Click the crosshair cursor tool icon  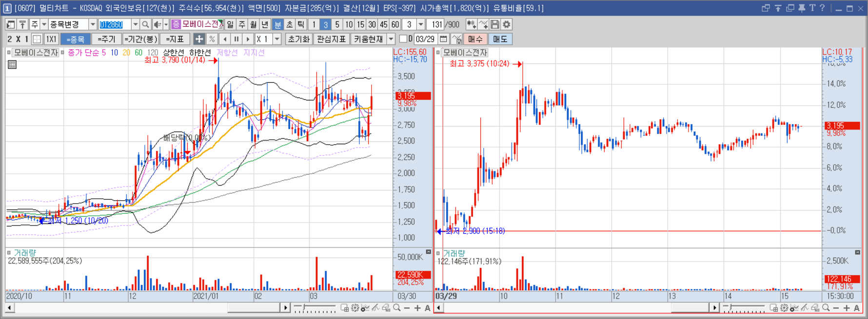pos(199,39)
